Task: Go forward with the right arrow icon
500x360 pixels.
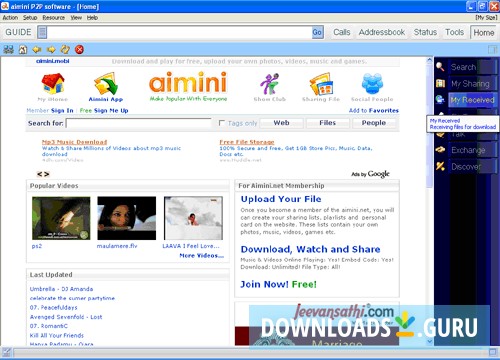Action: 51,50
